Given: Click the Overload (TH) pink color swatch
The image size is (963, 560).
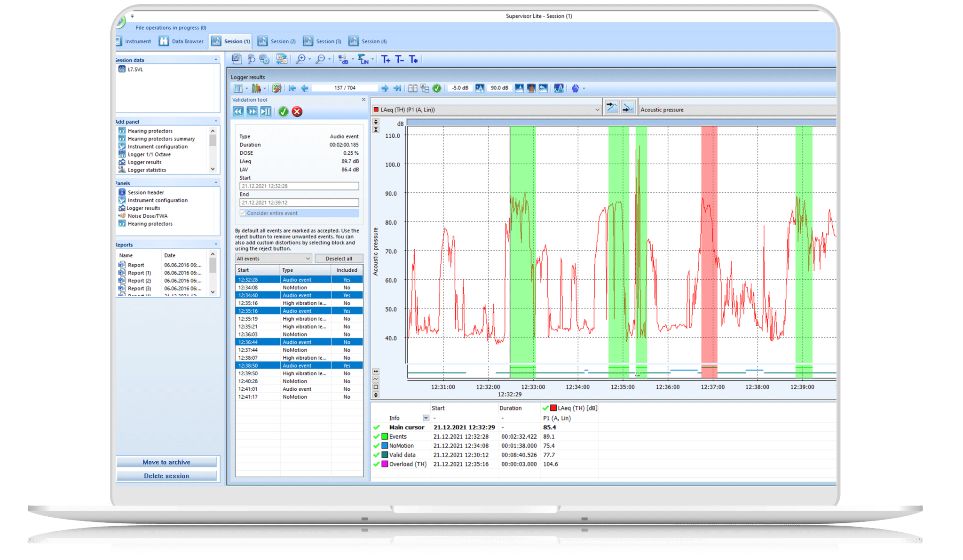Looking at the screenshot, I should click(x=384, y=464).
